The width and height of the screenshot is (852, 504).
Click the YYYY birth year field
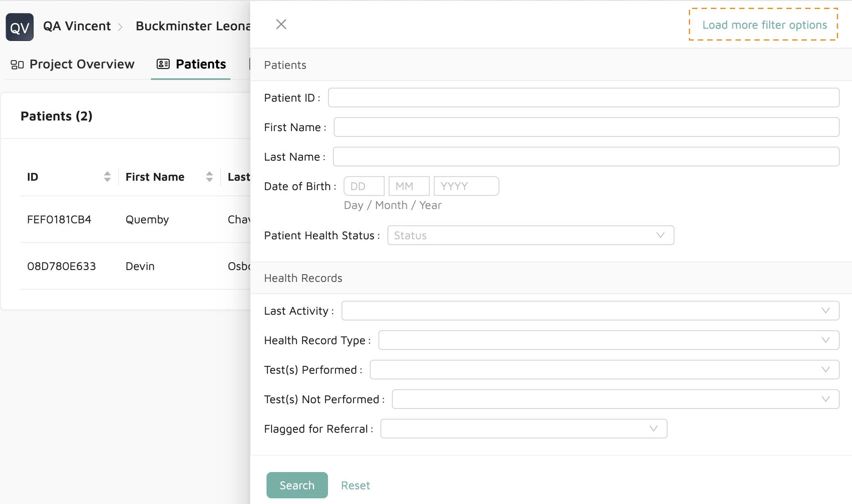[466, 186]
